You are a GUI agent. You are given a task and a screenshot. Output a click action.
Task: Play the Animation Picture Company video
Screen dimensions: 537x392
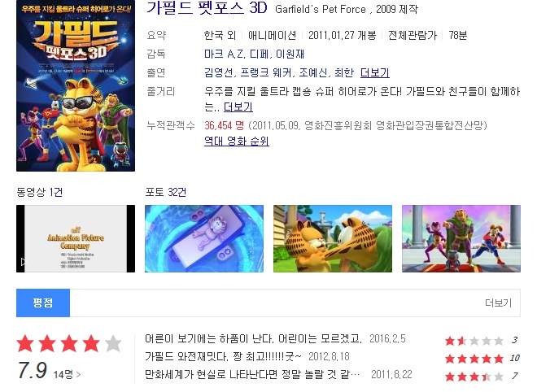76,238
